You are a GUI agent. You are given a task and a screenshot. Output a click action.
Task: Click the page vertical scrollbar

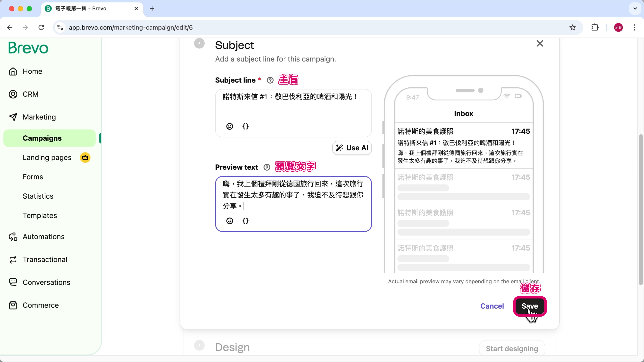pos(640,210)
